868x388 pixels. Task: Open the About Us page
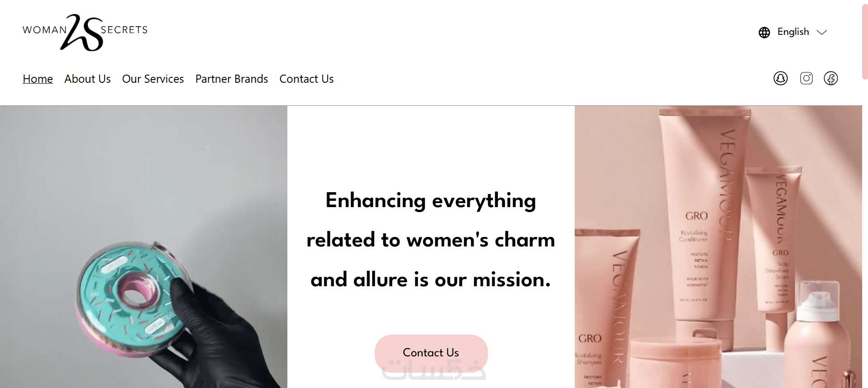click(87, 79)
